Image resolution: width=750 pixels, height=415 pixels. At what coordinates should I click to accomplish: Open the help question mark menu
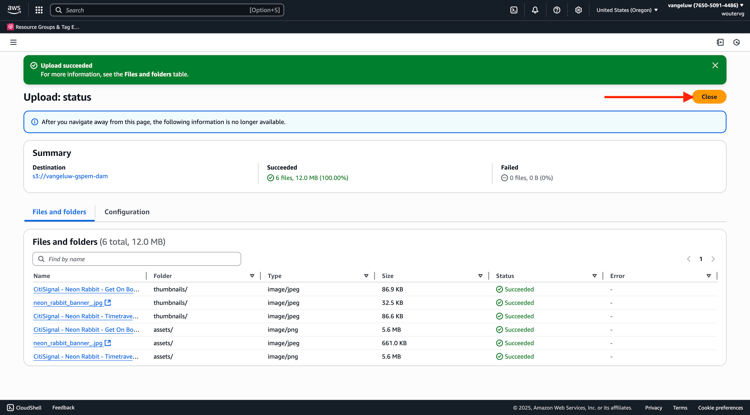point(557,10)
